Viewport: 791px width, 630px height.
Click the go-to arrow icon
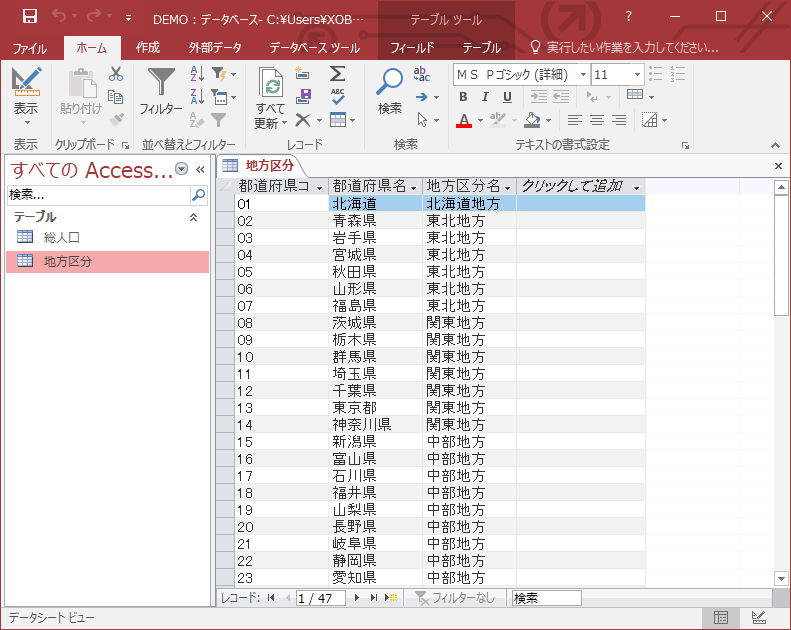point(422,97)
